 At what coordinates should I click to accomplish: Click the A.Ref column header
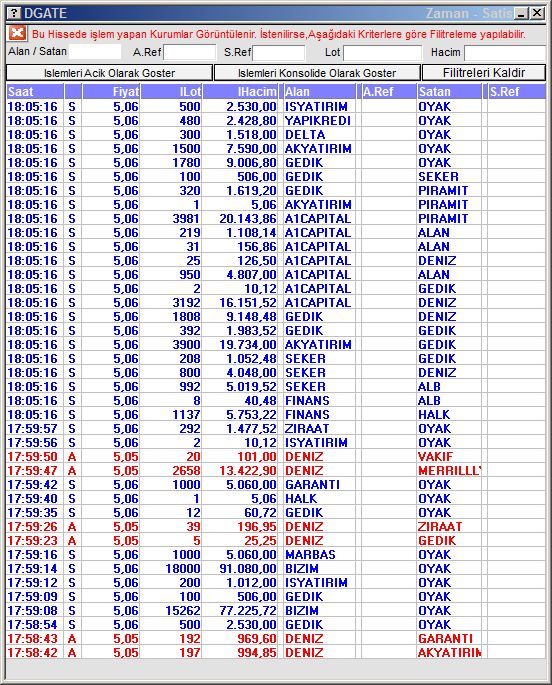click(x=389, y=92)
